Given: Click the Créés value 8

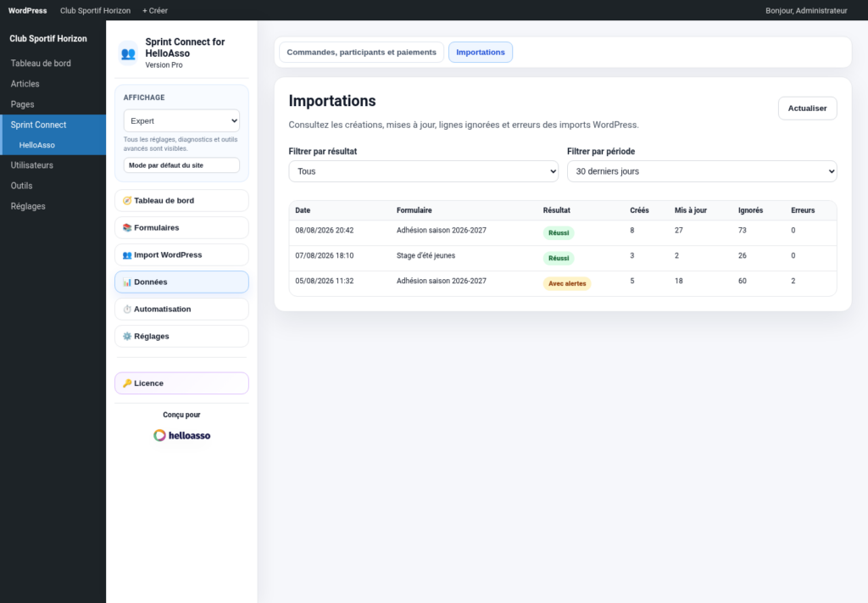Looking at the screenshot, I should pyautogui.click(x=632, y=231).
